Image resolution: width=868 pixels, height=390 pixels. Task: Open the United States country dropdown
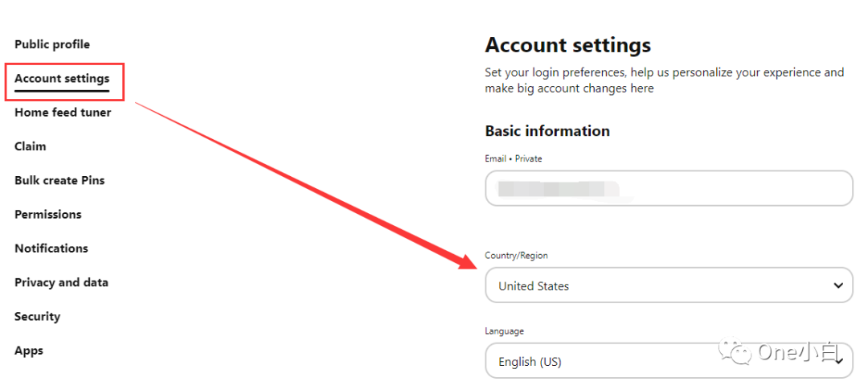pyautogui.click(x=659, y=285)
